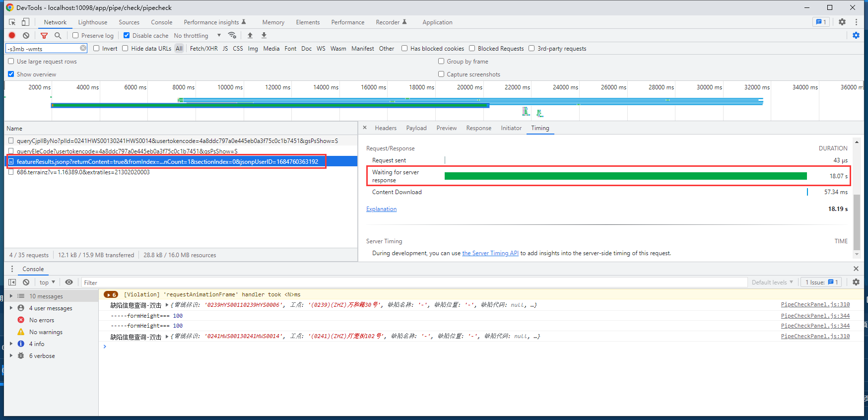Enable Hide data URLs
This screenshot has width=868, height=420.
pyautogui.click(x=125, y=48)
